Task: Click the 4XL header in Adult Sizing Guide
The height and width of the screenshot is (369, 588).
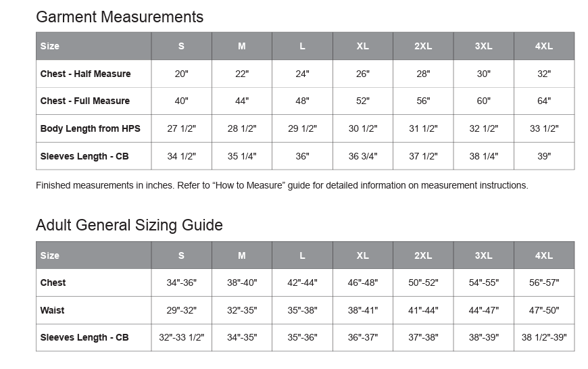Action: click(x=544, y=255)
